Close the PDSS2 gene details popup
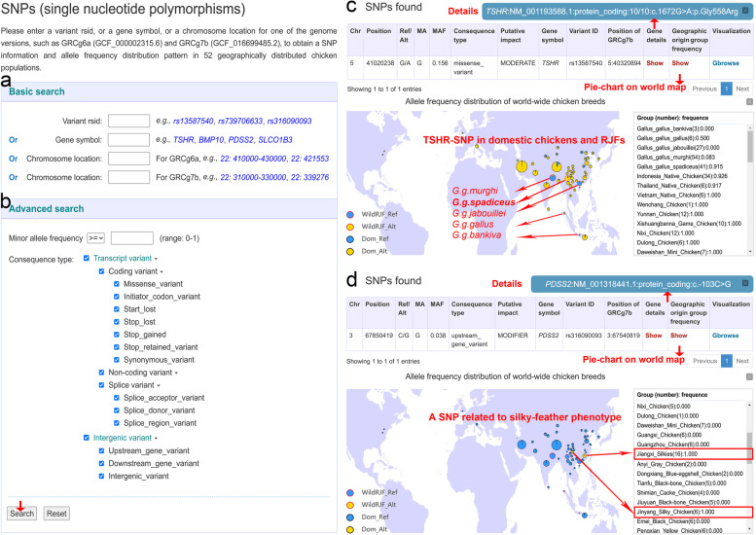Viewport: 756px width, 535px height. tap(745, 283)
